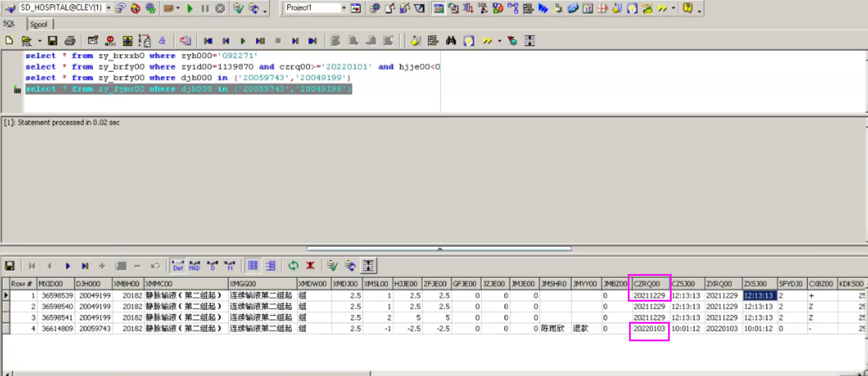The height and width of the screenshot is (376, 868).
Task: Click the save SQL file floppy icon
Action: click(53, 41)
